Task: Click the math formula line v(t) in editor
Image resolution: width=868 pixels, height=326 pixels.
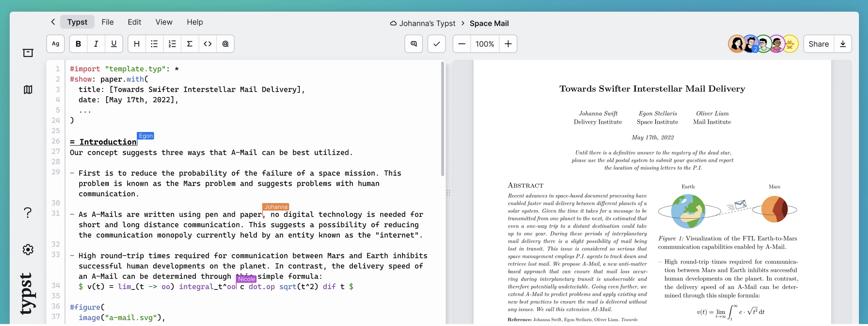Action: (216, 287)
